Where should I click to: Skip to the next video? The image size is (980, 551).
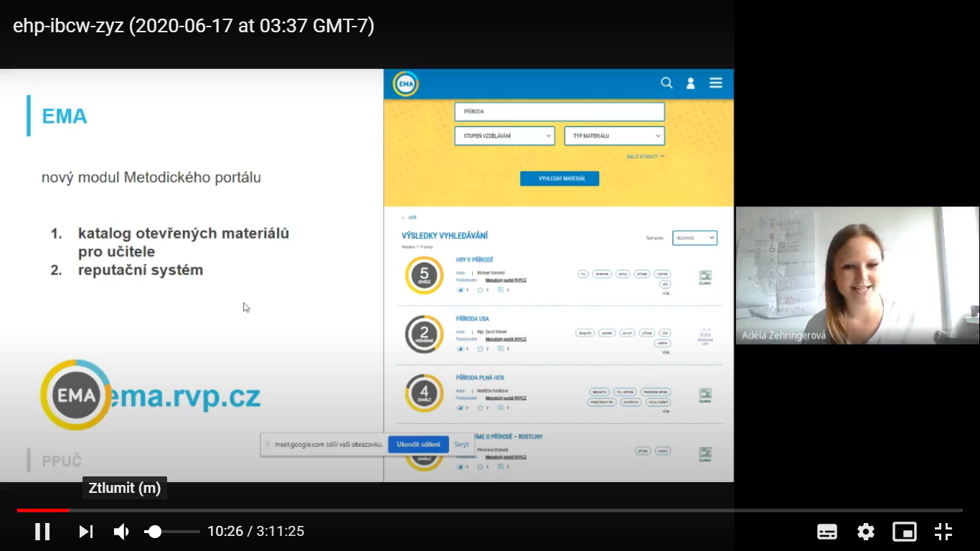[86, 532]
